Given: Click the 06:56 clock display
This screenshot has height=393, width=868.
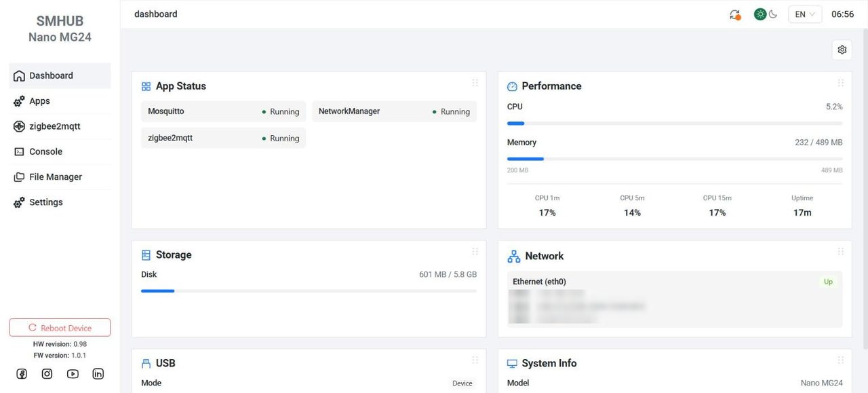Looking at the screenshot, I should 843,14.
